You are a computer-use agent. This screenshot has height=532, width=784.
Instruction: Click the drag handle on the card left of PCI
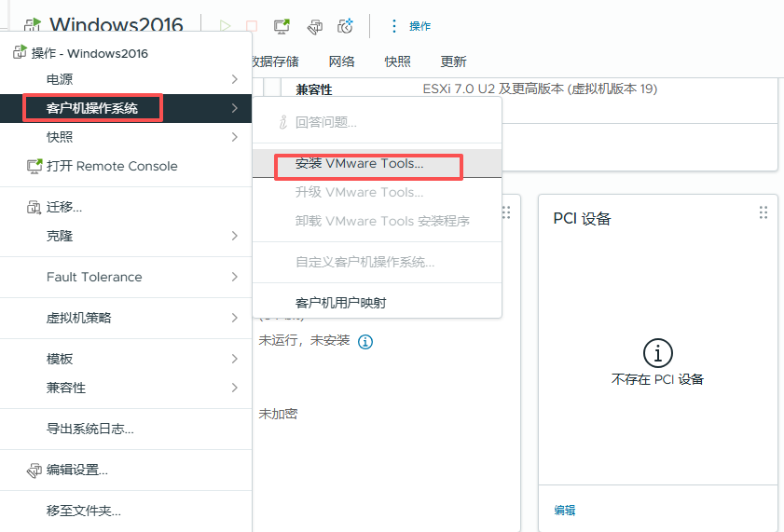pos(506,212)
